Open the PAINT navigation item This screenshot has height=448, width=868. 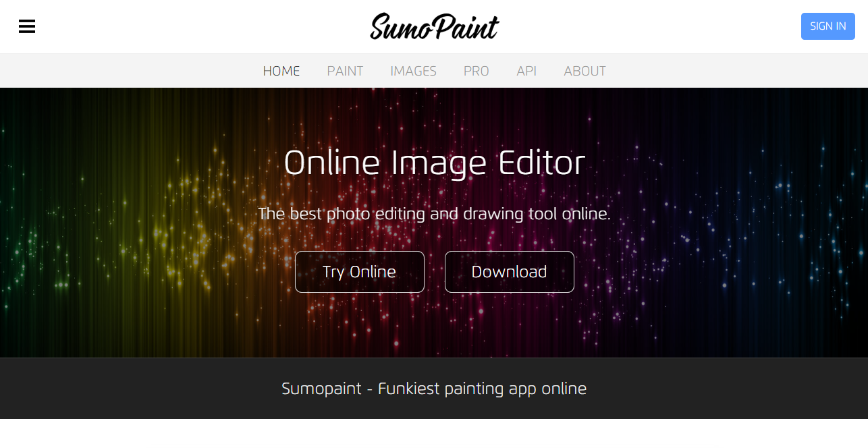(345, 71)
